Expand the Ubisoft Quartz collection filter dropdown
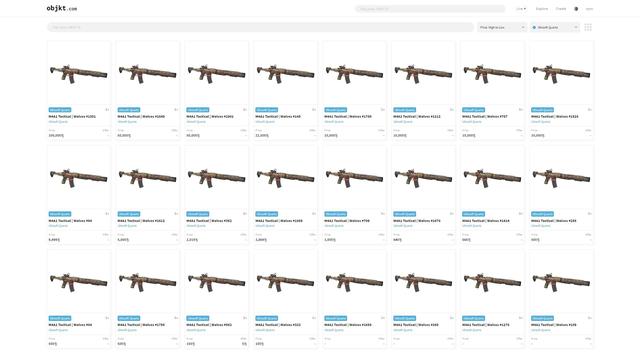This screenshot has width=640, height=362. 555,27
